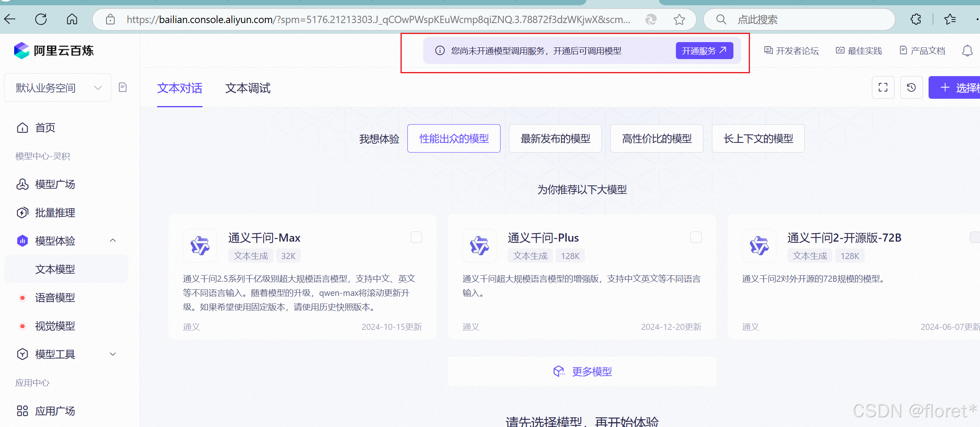980x427 pixels.
Task: Open the browser extensions puzzle icon
Action: point(916,19)
